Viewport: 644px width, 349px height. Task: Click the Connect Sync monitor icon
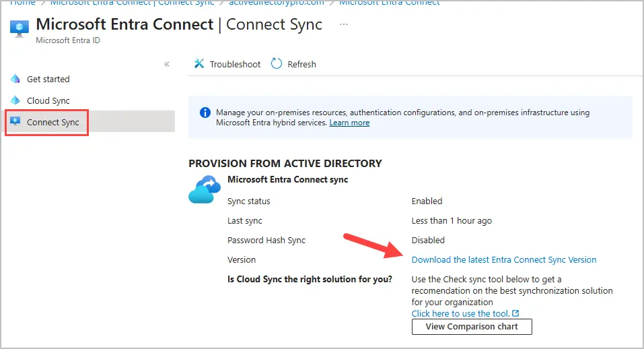pos(15,122)
